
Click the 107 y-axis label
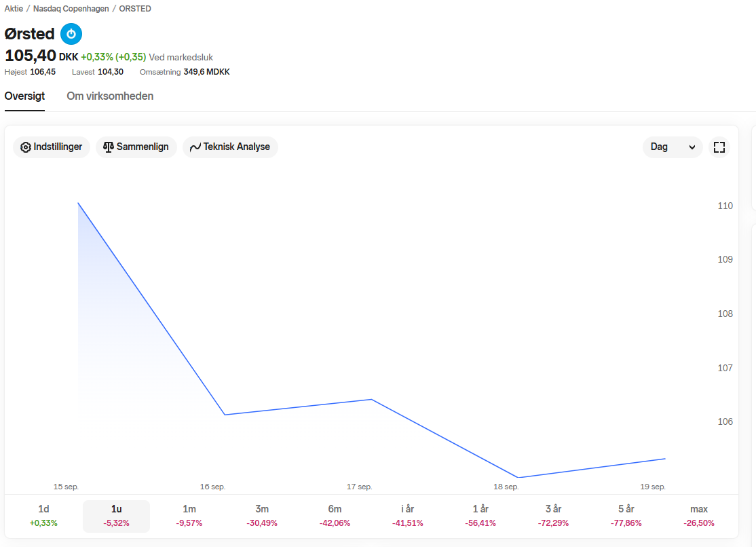[725, 368]
